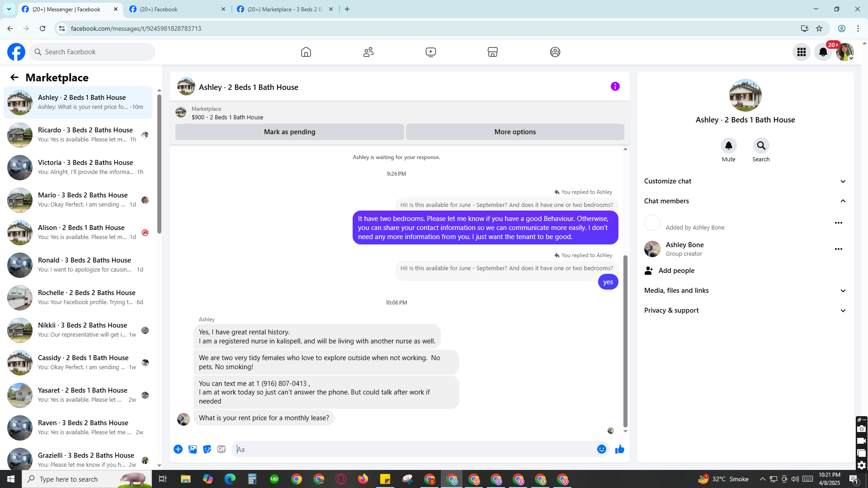Open the Marketplace icon in top navigation
Screen dimensions: 868x488
pos(492,52)
